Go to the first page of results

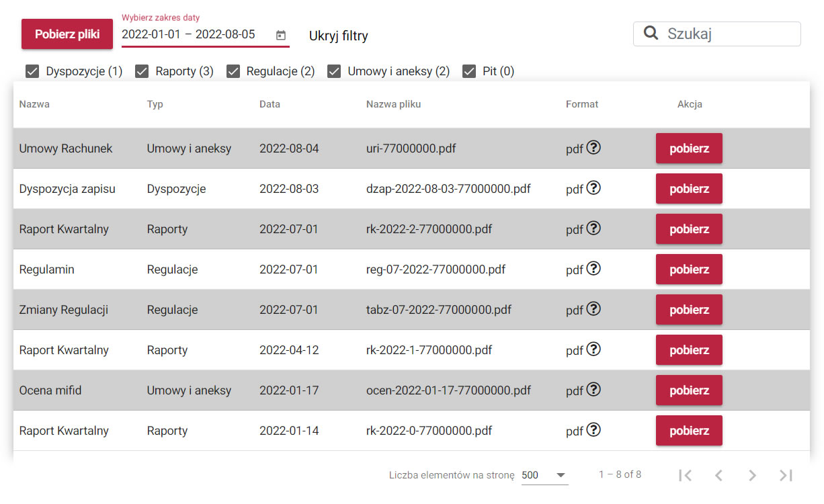coord(685,475)
